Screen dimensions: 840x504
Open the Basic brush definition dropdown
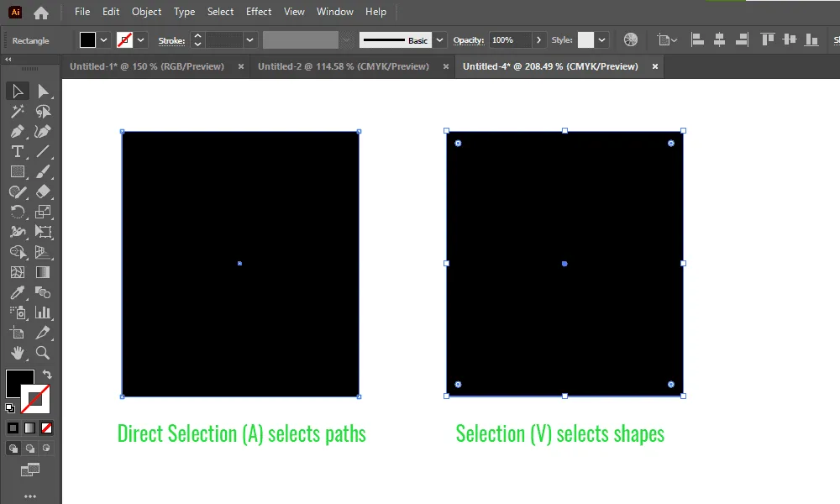(439, 40)
